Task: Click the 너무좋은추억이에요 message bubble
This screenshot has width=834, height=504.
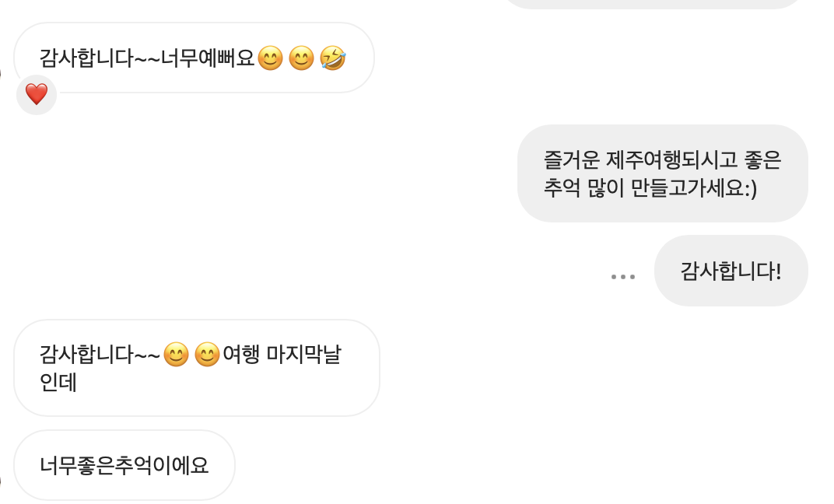Action: pyautogui.click(x=124, y=464)
